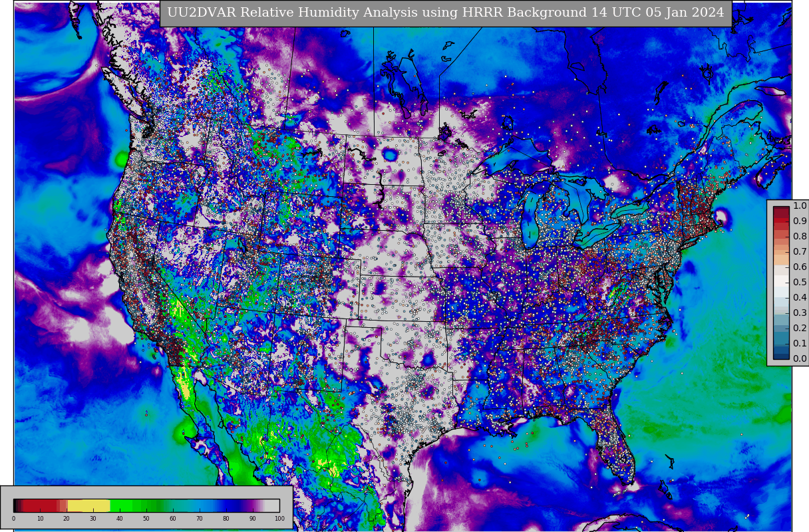Screen dimensions: 809x532
Task: Pick the "0.7" label on the vertical colorbar
Action: (x=800, y=252)
